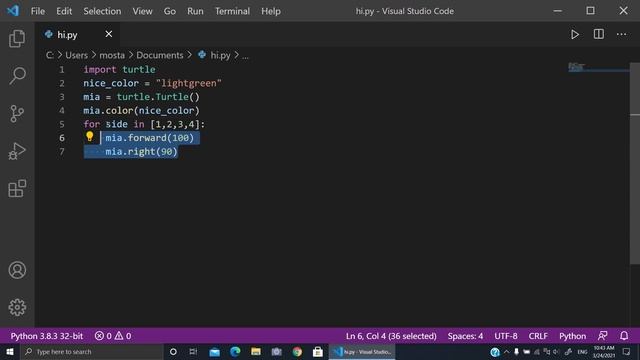This screenshot has height=360, width=640.
Task: Click the VS Code logo in the title bar
Action: tap(13, 11)
